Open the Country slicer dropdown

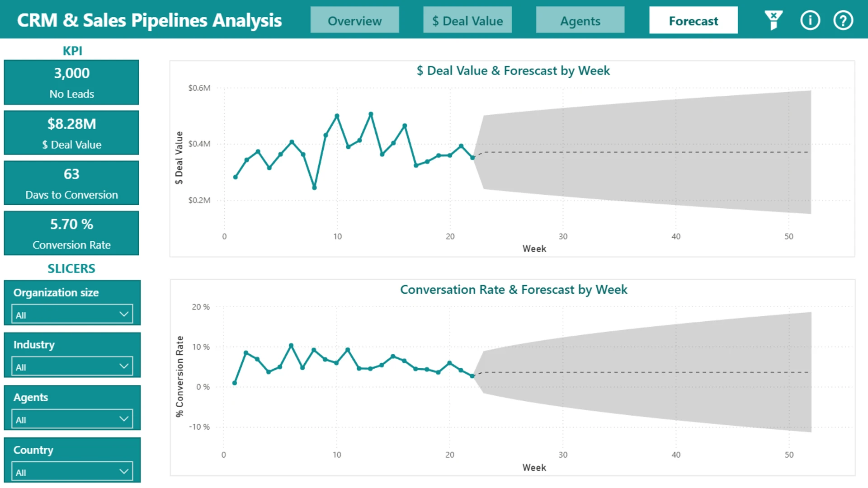(x=72, y=472)
